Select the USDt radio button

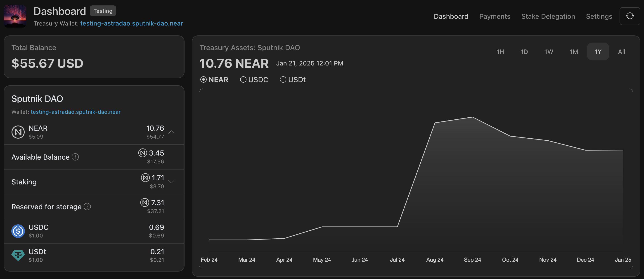coord(283,80)
